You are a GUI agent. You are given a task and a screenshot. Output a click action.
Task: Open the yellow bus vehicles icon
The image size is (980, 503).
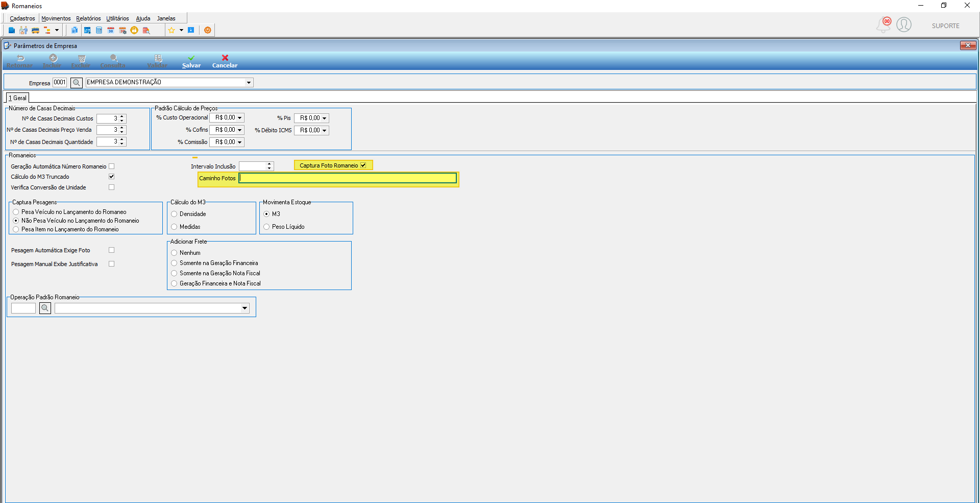click(x=35, y=30)
